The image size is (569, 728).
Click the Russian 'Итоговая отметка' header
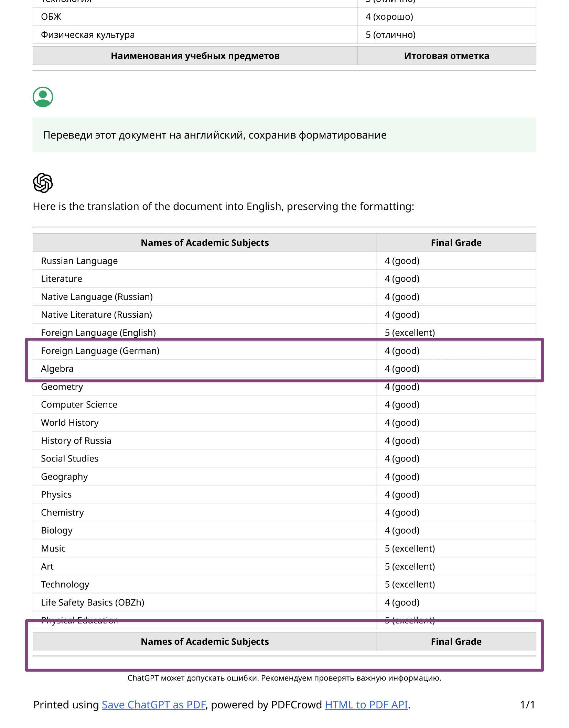[x=447, y=56]
